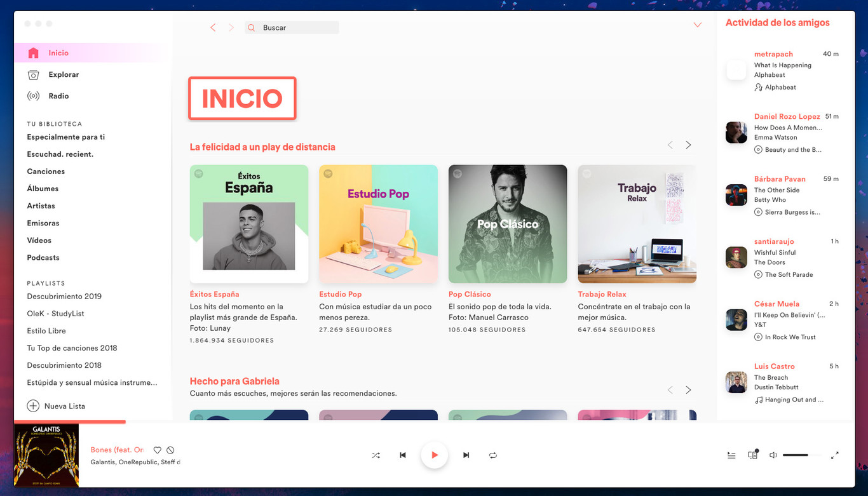Adjust the volume slider
The image size is (868, 496).
(802, 455)
